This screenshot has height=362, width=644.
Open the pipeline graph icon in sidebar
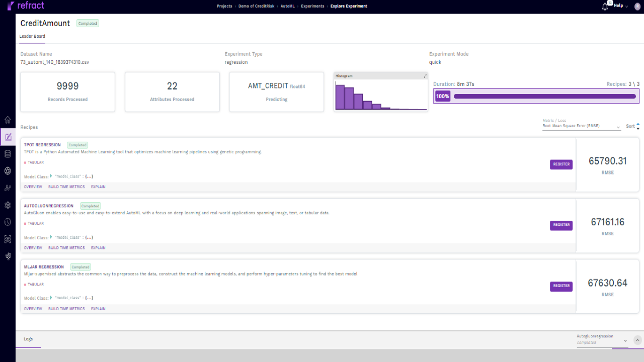coord(7,188)
